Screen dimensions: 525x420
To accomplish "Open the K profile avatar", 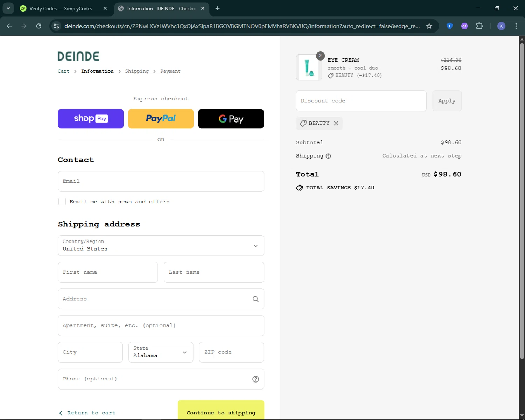I will [x=501, y=26].
